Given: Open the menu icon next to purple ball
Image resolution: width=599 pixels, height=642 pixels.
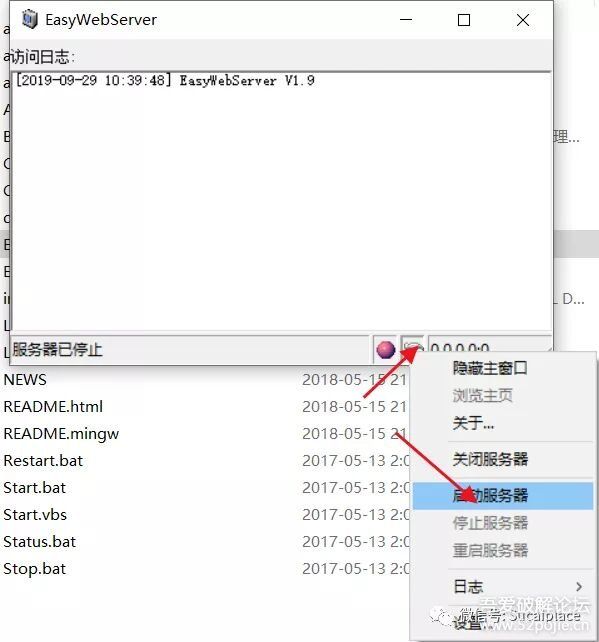Looking at the screenshot, I should point(412,347).
